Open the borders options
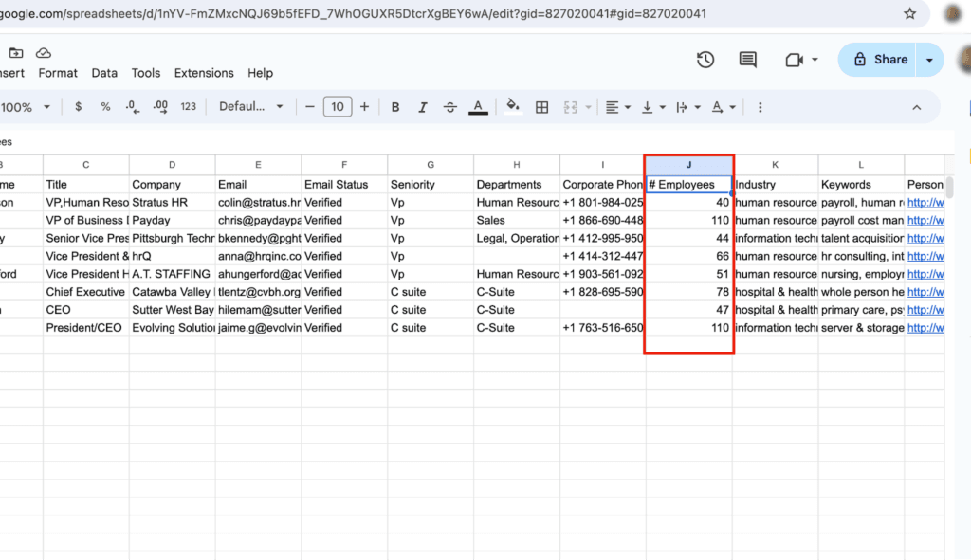Screen dimensions: 971x560 tap(541, 107)
